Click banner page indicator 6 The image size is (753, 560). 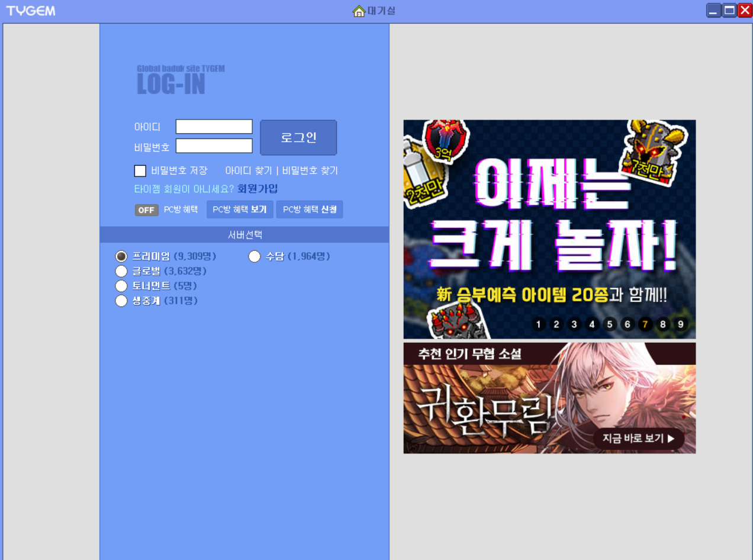tap(627, 324)
